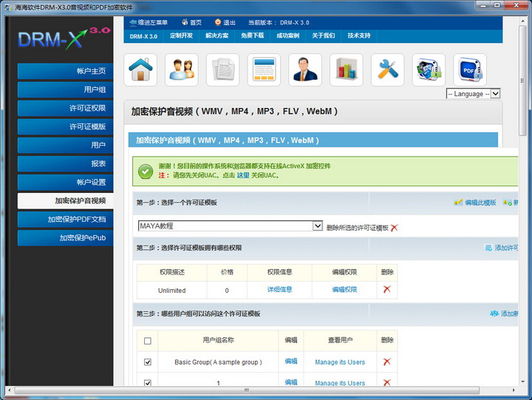
Task: Open the 关于我们 nav tab
Action: click(x=324, y=35)
